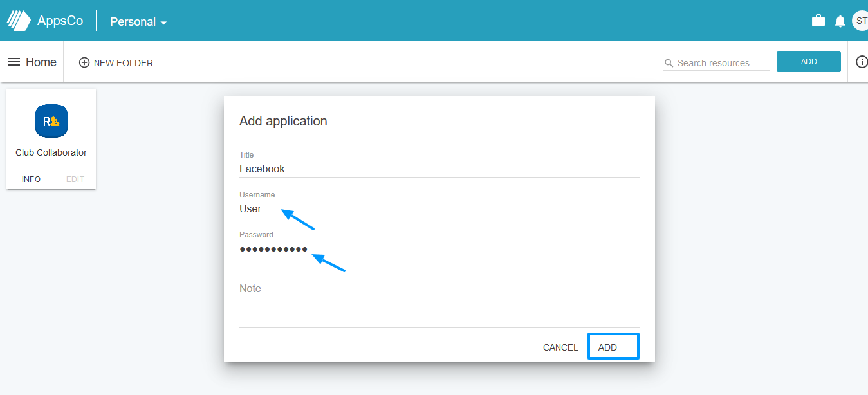Click the teal ADD button in toolbar
The height and width of the screenshot is (395, 868).
809,62
